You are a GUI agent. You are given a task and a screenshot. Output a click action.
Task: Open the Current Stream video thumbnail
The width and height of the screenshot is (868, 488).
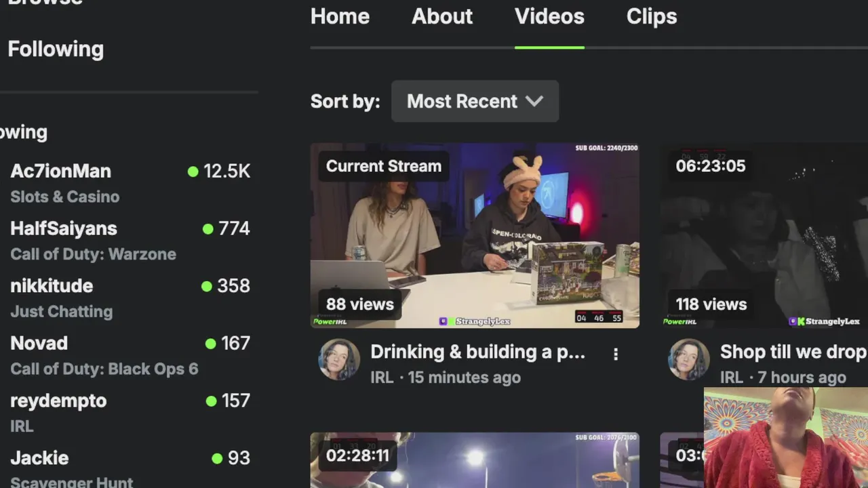coord(475,235)
